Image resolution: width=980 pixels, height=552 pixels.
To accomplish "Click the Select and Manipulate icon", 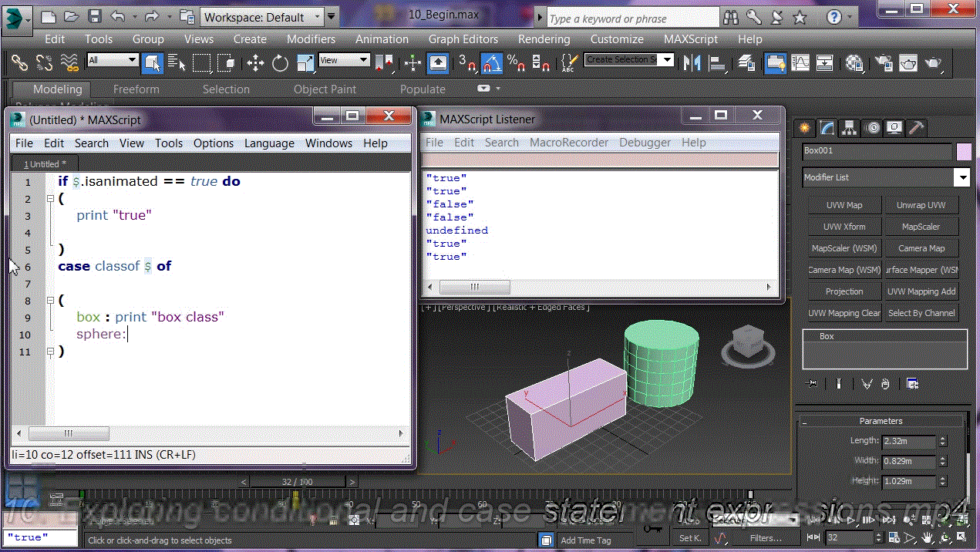I will (x=413, y=62).
